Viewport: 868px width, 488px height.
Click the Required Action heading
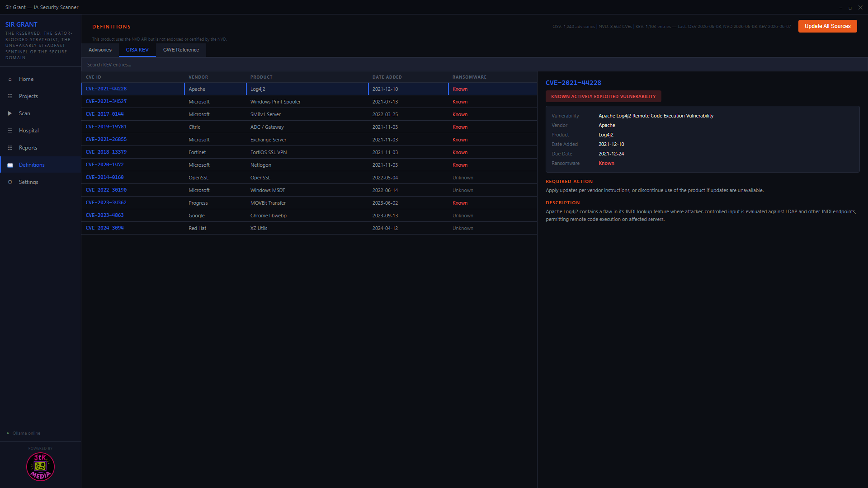569,182
